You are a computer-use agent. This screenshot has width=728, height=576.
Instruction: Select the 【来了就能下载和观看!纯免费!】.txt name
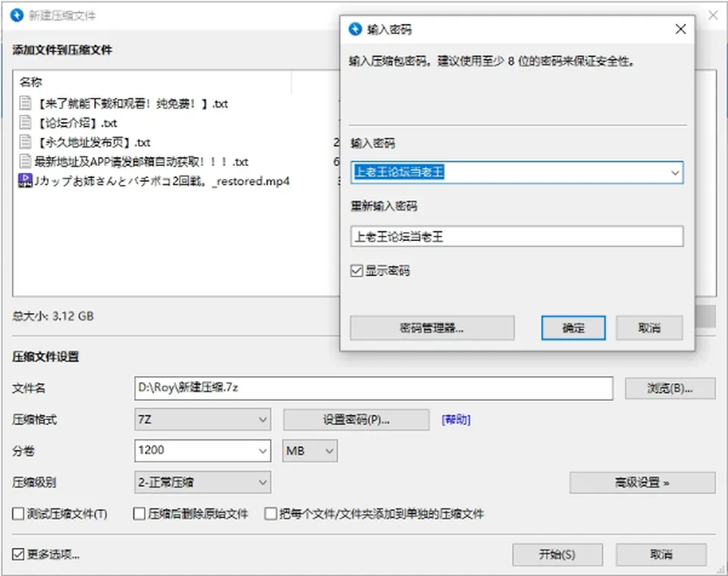click(132, 104)
